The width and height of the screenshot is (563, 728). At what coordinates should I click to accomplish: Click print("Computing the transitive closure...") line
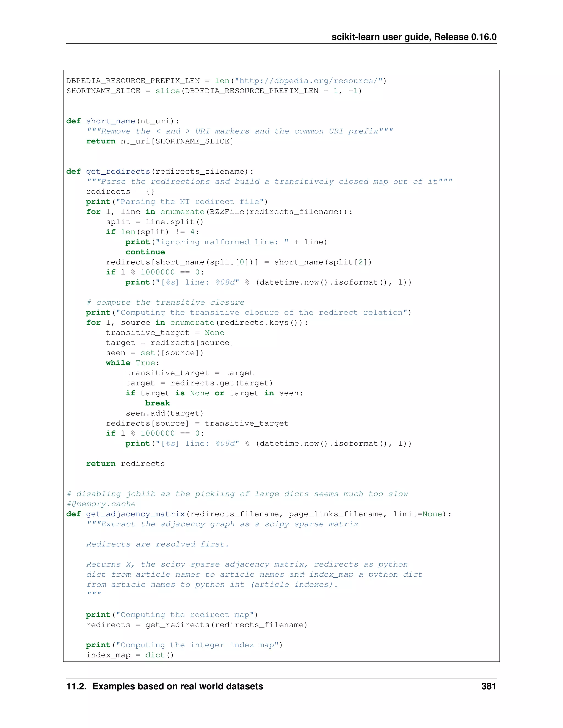point(249,313)
